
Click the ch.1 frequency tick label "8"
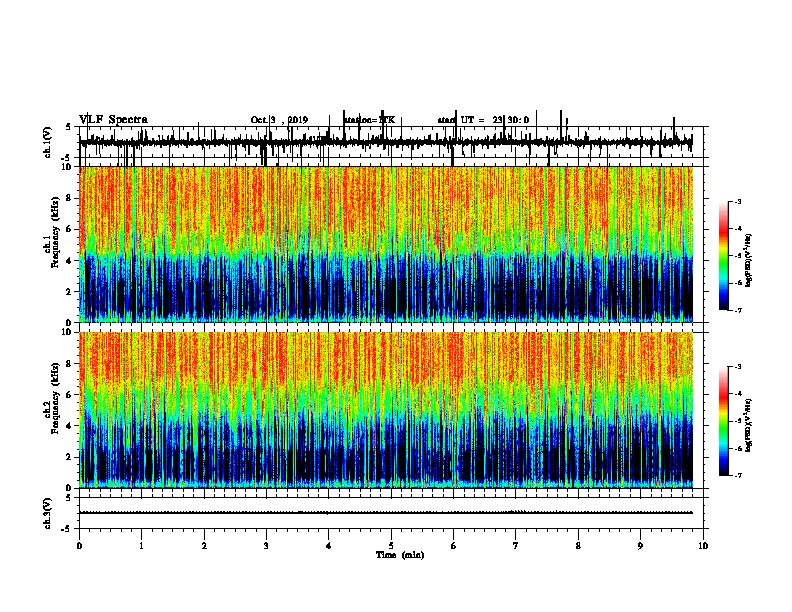pyautogui.click(x=69, y=198)
